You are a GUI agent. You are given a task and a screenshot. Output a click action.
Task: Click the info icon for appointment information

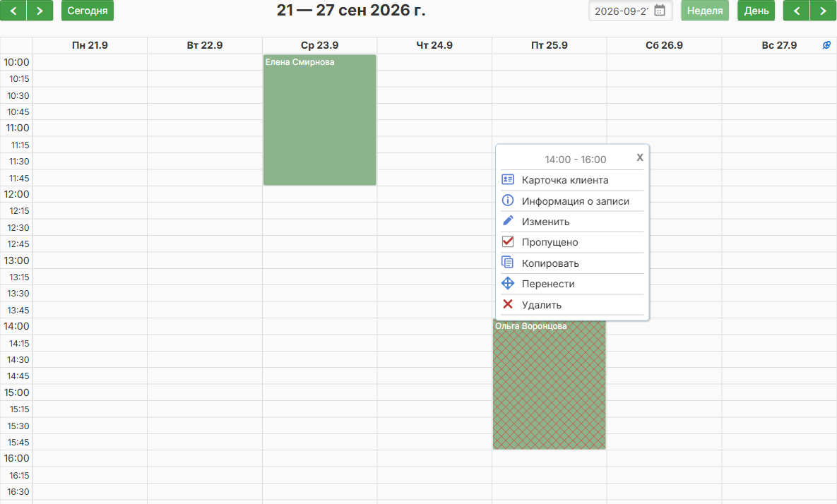pyautogui.click(x=508, y=200)
